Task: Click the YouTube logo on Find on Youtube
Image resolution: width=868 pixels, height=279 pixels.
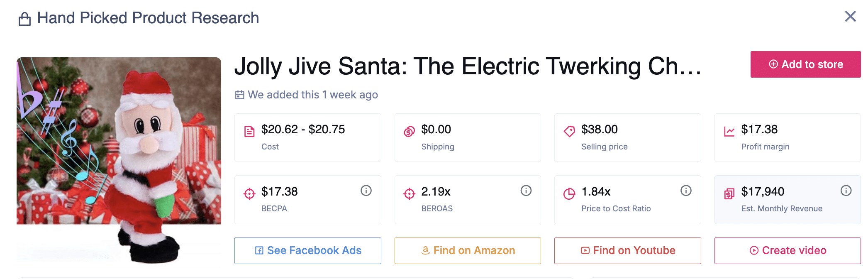Action: point(585,250)
